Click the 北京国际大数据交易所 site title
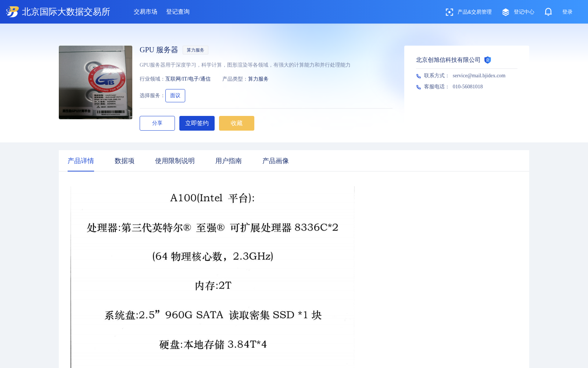 point(66,12)
